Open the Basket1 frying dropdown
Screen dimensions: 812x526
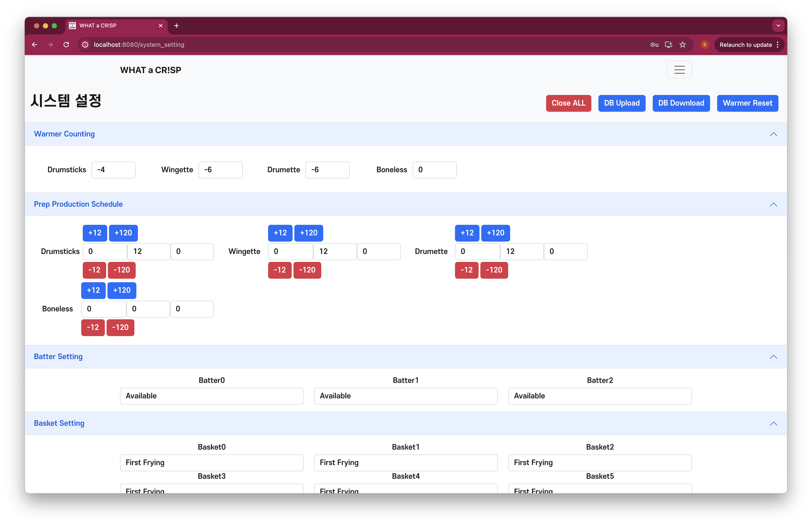pyautogui.click(x=406, y=462)
